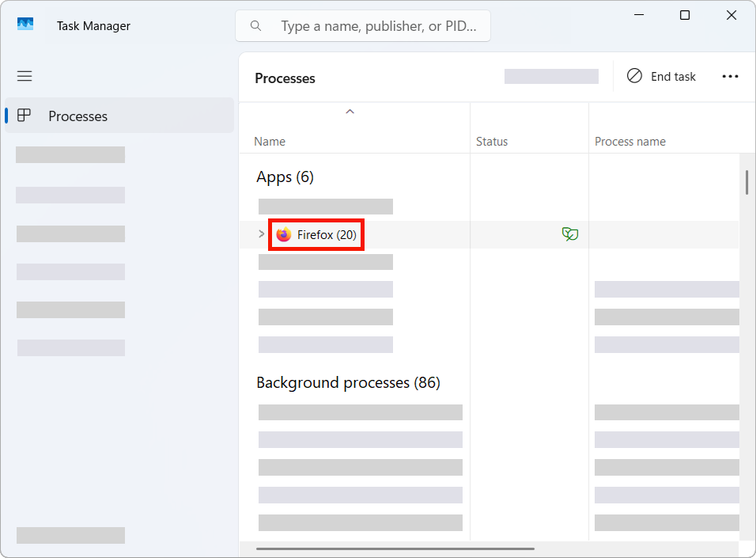Screen dimensions: 756x558
Task: Select the Processes grid icon in the sidebar
Action: coord(24,116)
